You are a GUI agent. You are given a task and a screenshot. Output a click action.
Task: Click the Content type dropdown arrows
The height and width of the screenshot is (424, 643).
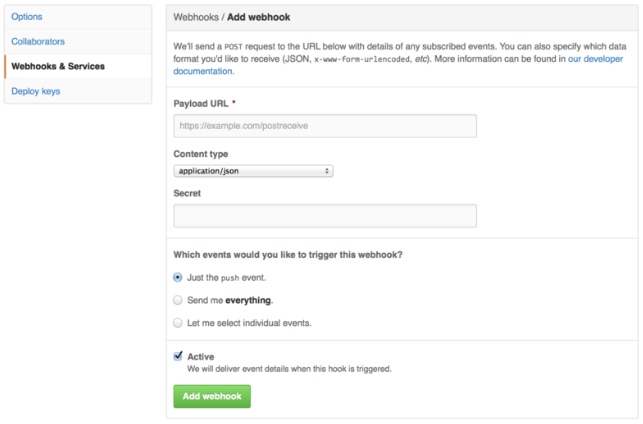coord(327,171)
